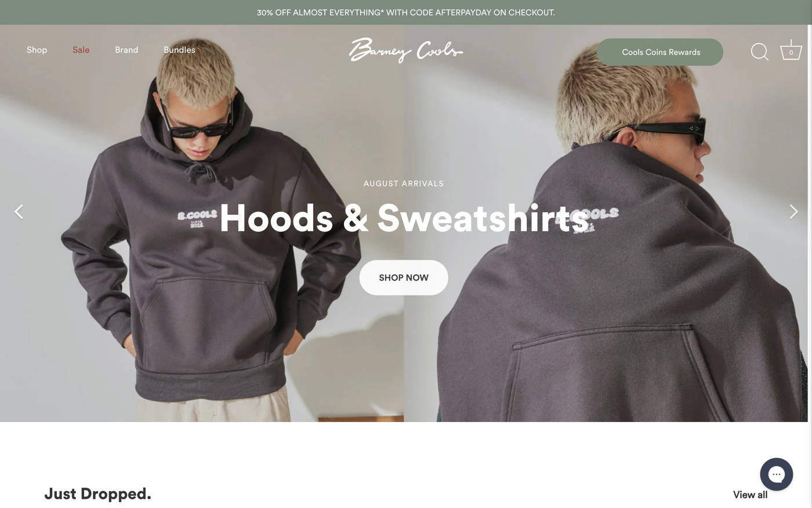The height and width of the screenshot is (508, 812).
Task: Open the shopping basket icon
Action: tap(791, 51)
